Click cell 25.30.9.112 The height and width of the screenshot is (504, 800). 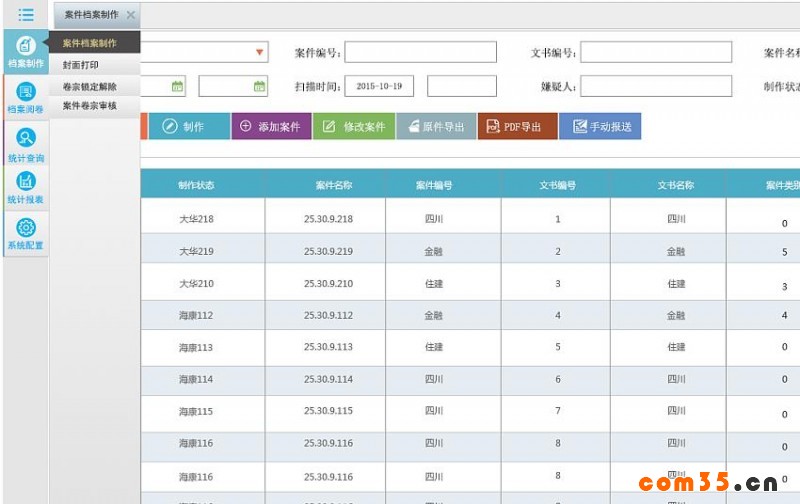pos(328,315)
